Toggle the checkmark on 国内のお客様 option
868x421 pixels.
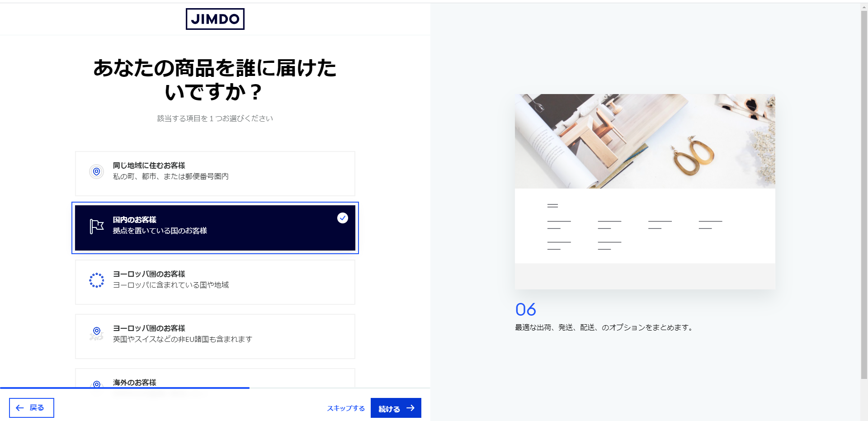[x=343, y=218]
